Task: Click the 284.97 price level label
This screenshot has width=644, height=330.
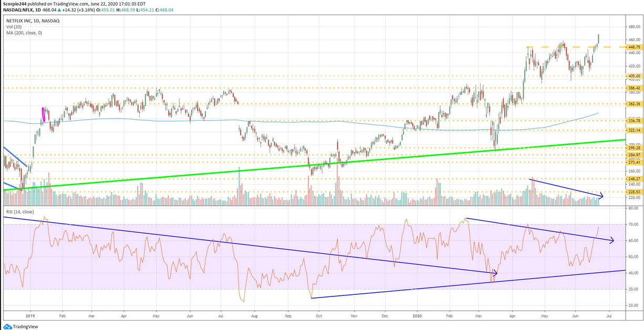Action: [x=633, y=155]
